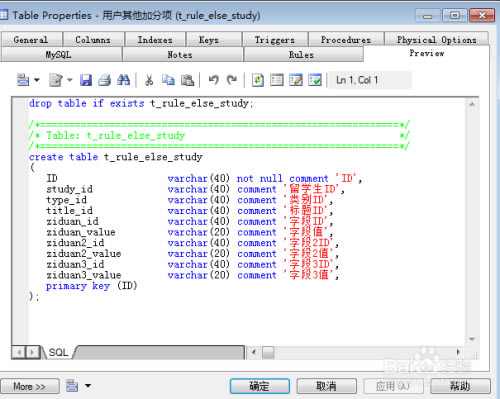Image resolution: width=500 pixels, height=399 pixels.
Task: Select the Preview tab
Action: coord(427,53)
